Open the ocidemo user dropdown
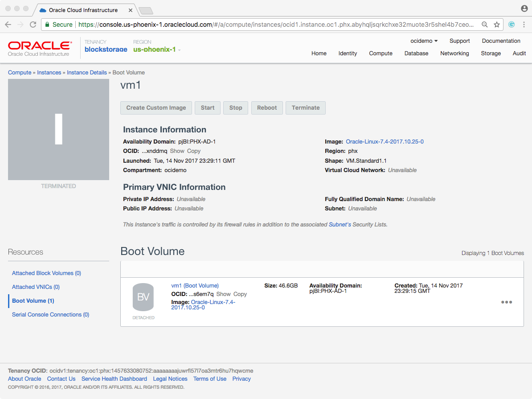This screenshot has height=399, width=532. 424,41
